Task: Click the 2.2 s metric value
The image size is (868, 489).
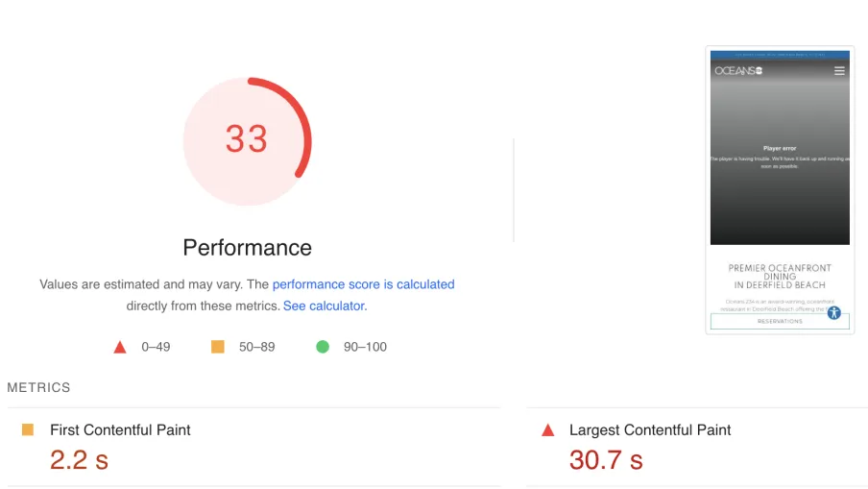Action: 79,459
